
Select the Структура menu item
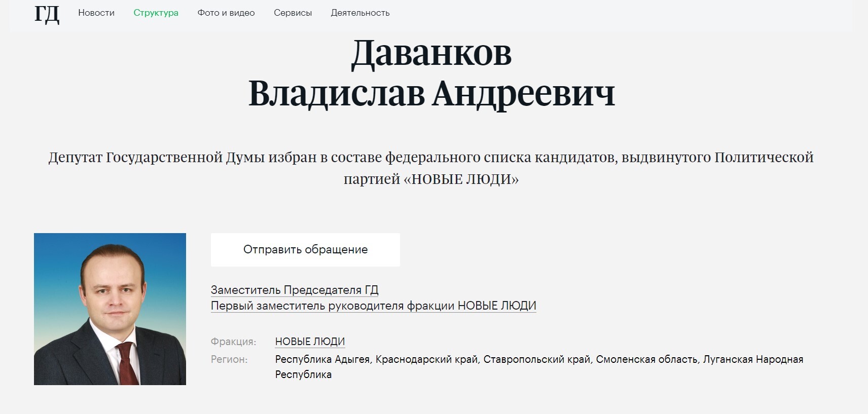[x=156, y=13]
